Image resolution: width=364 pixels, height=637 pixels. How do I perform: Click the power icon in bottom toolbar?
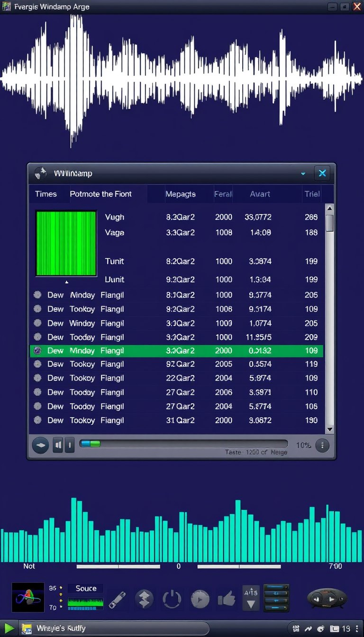tap(172, 599)
